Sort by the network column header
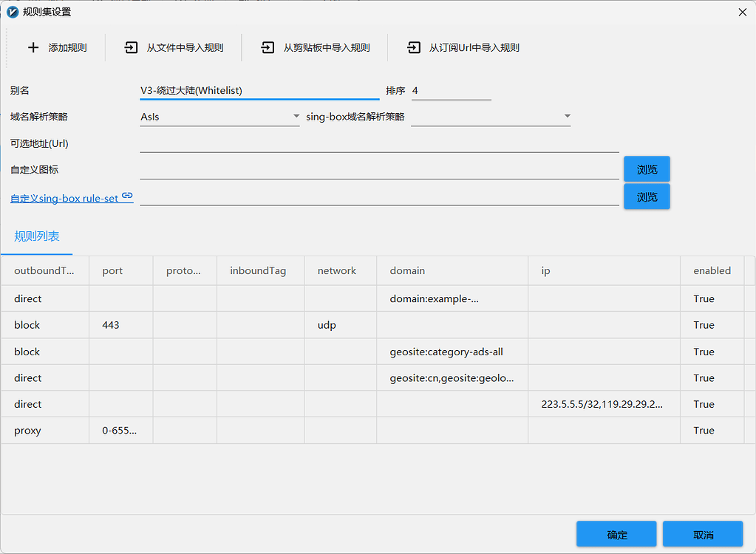Screen dimensions: 756x554 [341, 271]
